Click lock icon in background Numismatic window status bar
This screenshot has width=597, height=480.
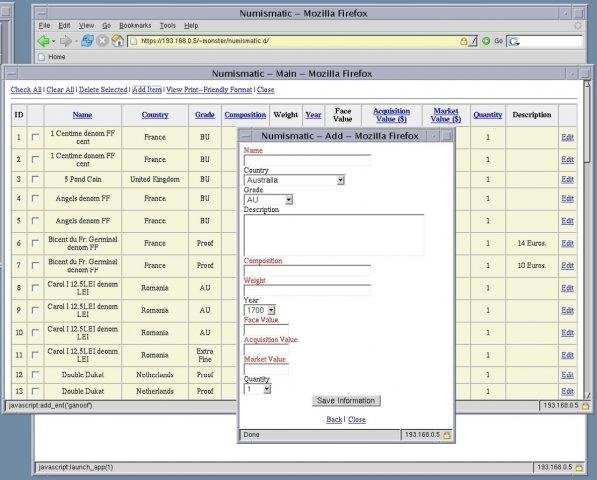point(579,467)
